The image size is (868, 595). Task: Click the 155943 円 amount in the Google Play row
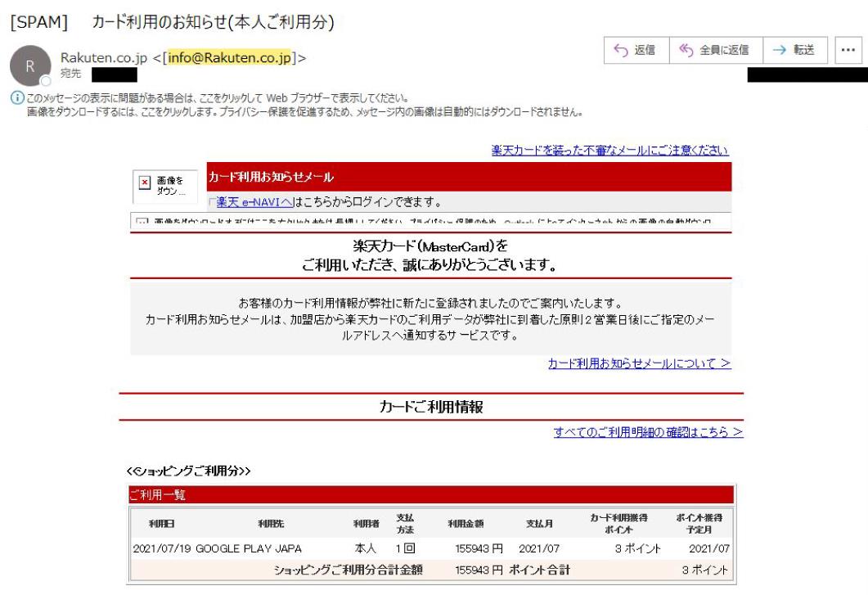(479, 549)
